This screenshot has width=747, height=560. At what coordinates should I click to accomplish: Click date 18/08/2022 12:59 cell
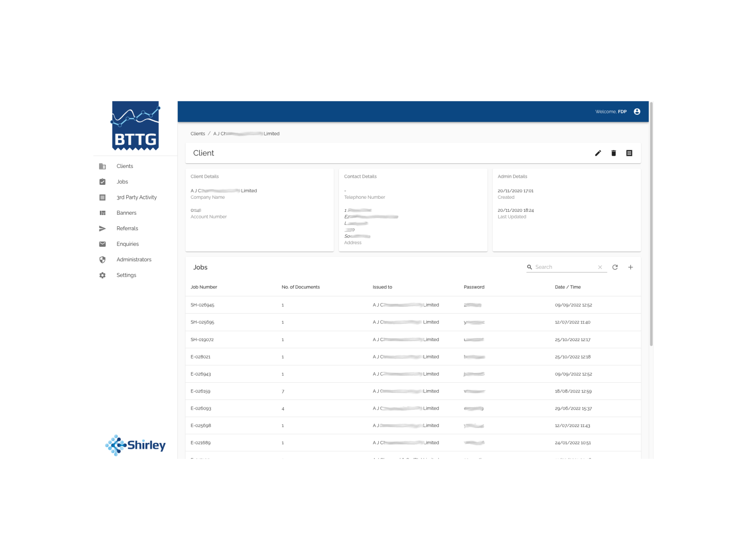click(x=573, y=392)
